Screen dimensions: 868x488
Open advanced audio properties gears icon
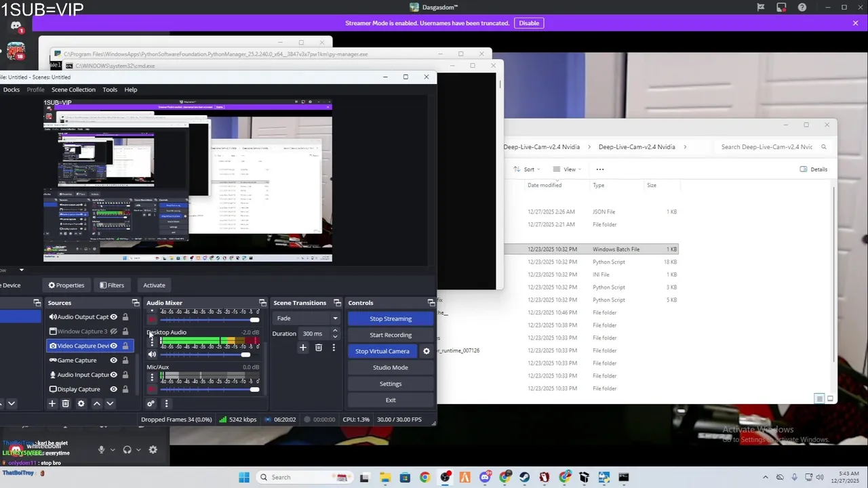pyautogui.click(x=151, y=403)
